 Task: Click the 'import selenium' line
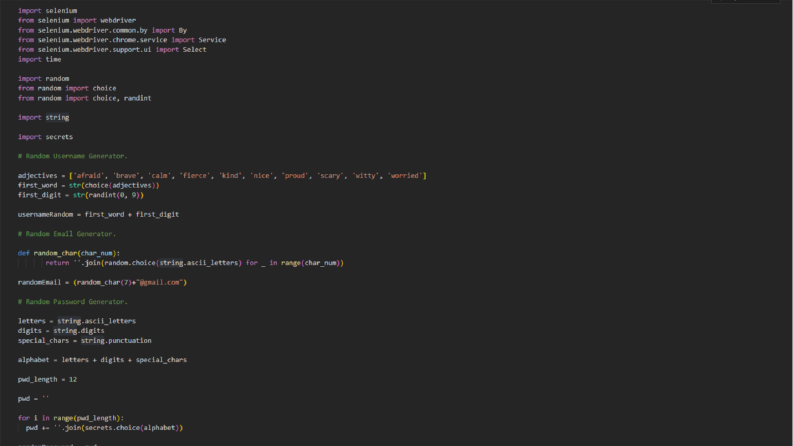48,11
